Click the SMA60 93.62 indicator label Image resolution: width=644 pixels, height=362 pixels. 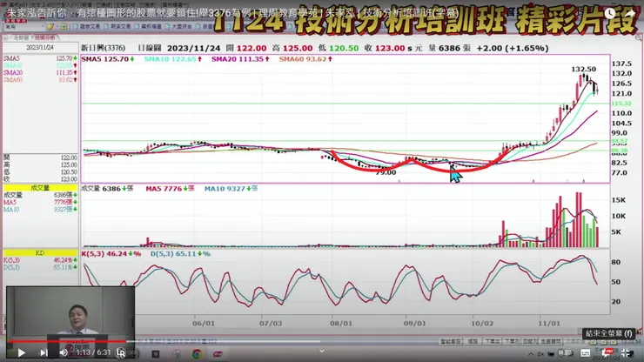(x=305, y=59)
